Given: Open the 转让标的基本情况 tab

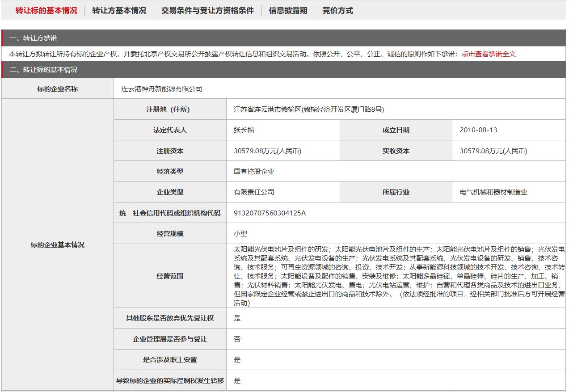Looking at the screenshot, I should (46, 10).
